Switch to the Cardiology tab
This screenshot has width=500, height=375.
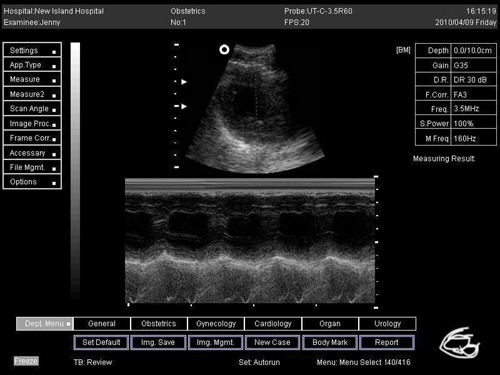(x=273, y=324)
